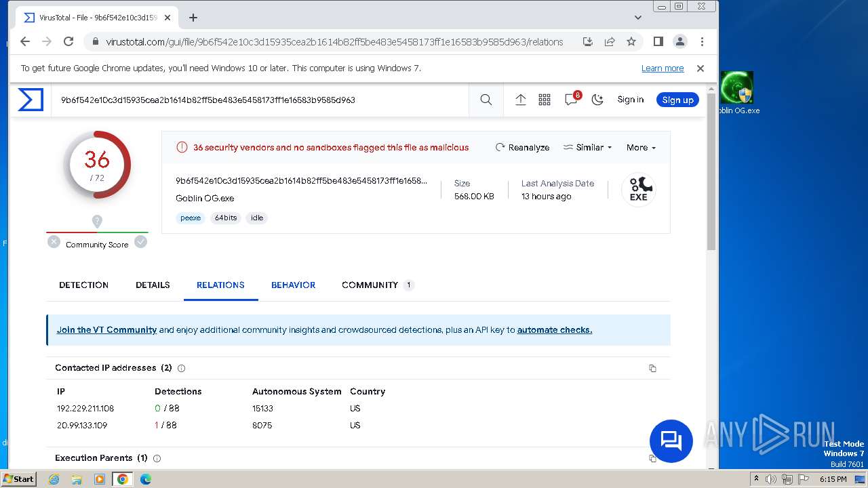Click community score upvote check icon
The image size is (868, 488).
(140, 241)
